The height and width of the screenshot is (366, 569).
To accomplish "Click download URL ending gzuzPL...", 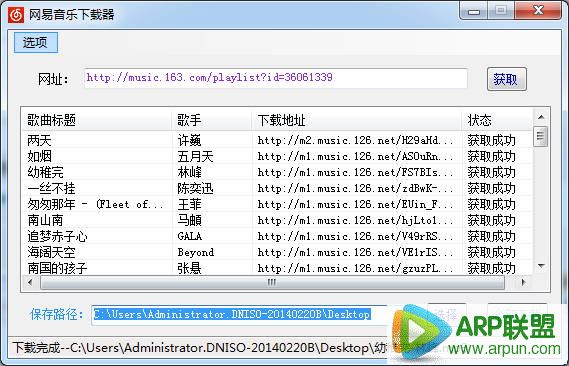I will pos(355,268).
